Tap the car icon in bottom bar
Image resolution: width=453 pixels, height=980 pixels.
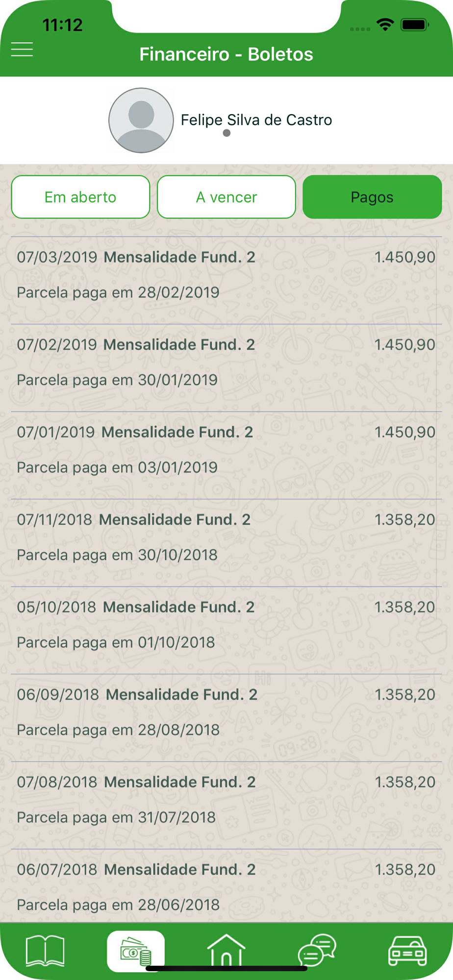(407, 951)
